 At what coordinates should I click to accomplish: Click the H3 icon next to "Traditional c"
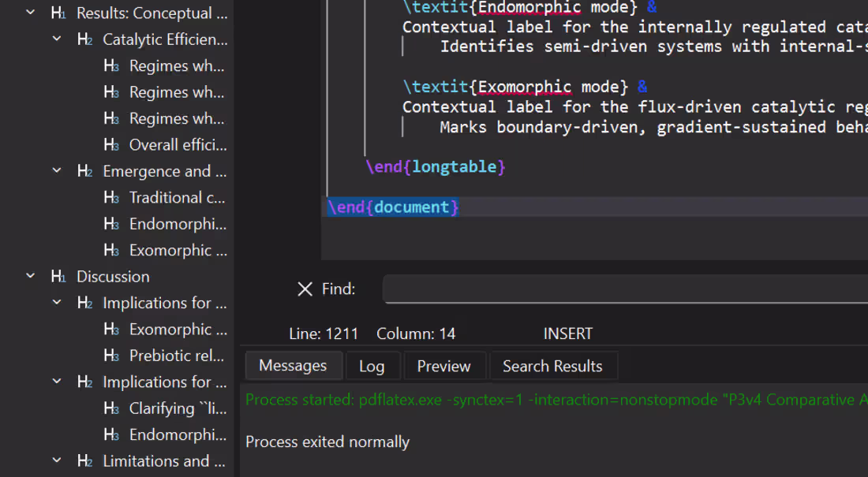pyautogui.click(x=110, y=197)
